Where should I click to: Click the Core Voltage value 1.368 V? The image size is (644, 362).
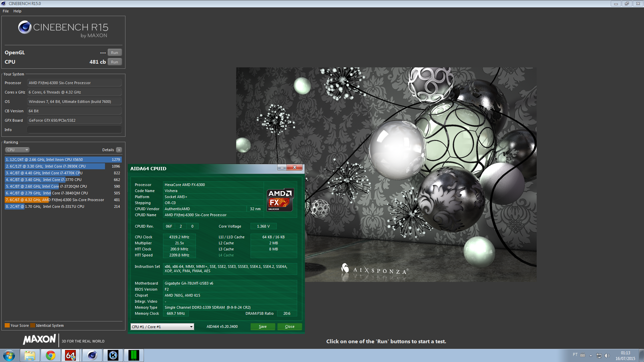coord(263,226)
